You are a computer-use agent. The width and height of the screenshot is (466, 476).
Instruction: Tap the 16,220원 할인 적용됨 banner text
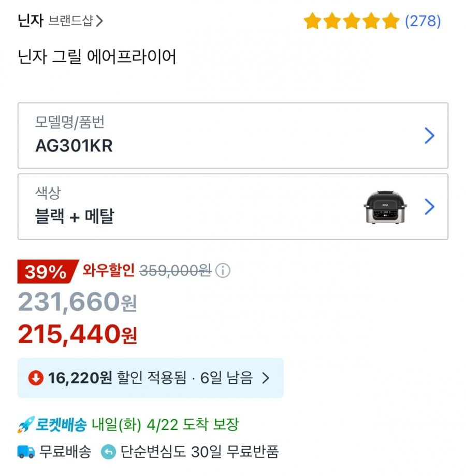coord(150,378)
